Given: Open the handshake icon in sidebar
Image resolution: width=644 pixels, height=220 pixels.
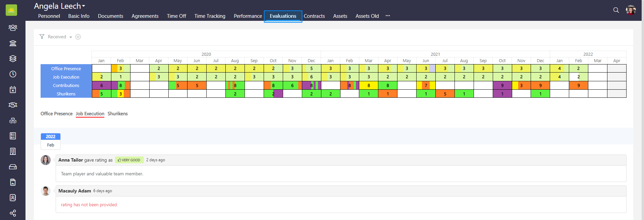Looking at the screenshot, I should pyautogui.click(x=13, y=105).
